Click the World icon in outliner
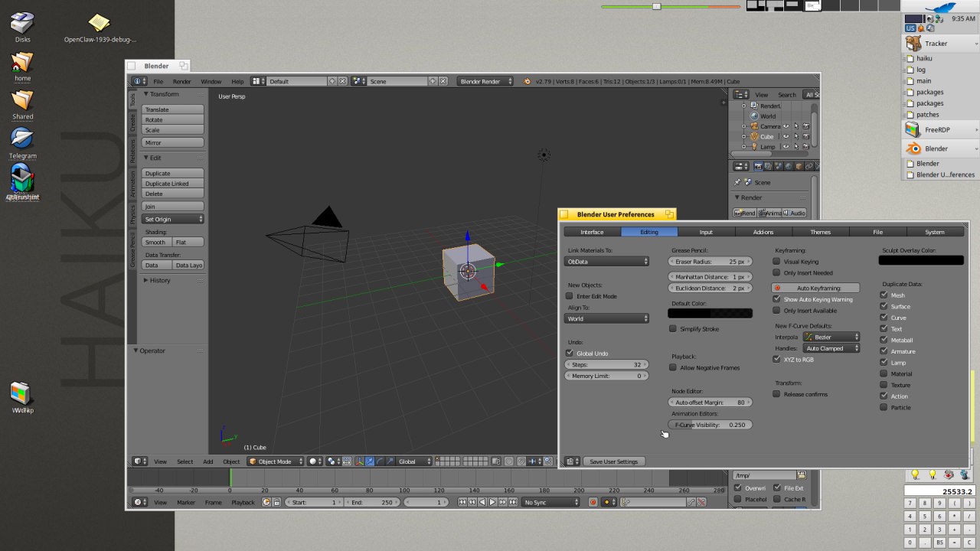 [x=754, y=116]
